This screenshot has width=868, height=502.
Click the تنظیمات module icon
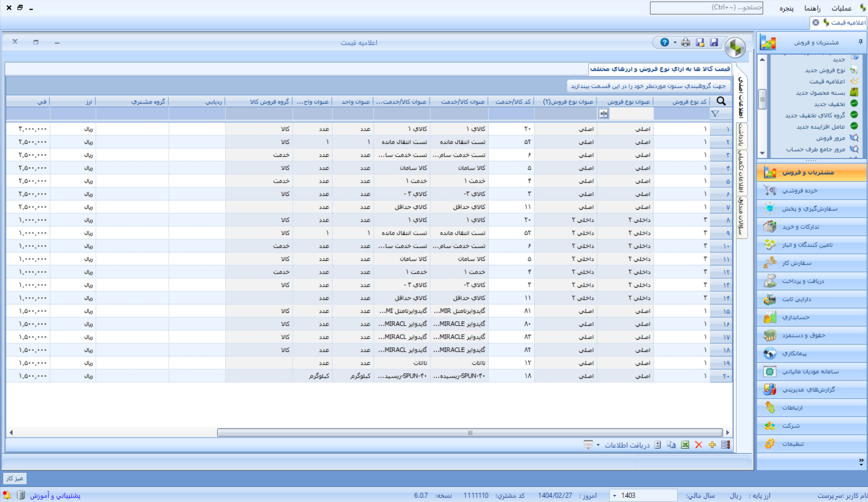770,444
